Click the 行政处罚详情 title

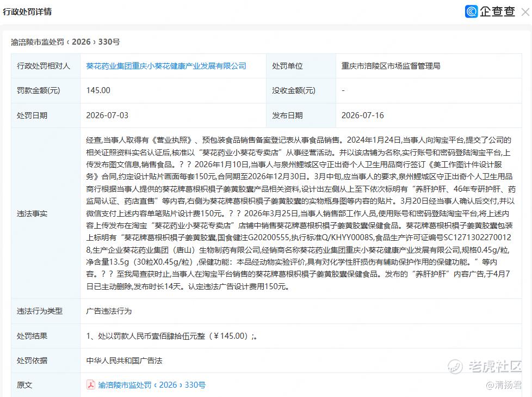point(27,11)
